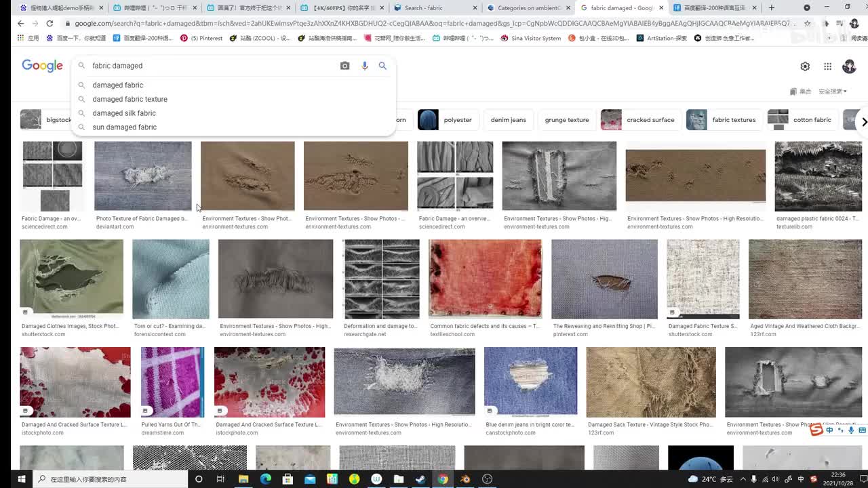Open Cortana circle on the taskbar
Viewport: 868px width, 488px height.
click(x=199, y=479)
